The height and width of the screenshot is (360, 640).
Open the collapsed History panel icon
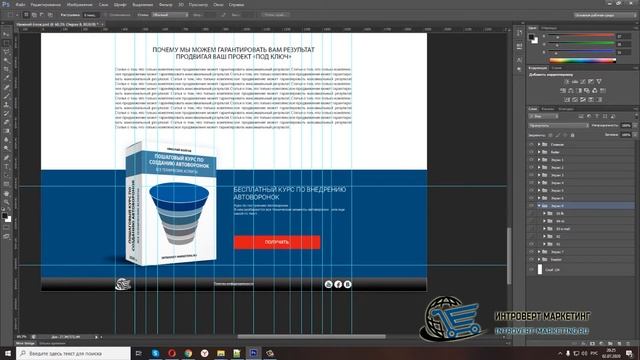[x=519, y=33]
